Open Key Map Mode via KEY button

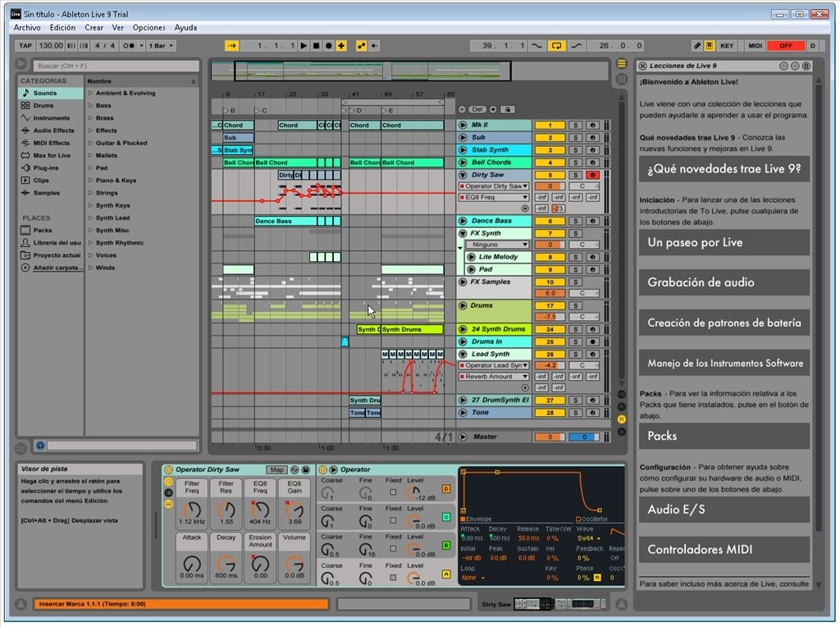727,46
